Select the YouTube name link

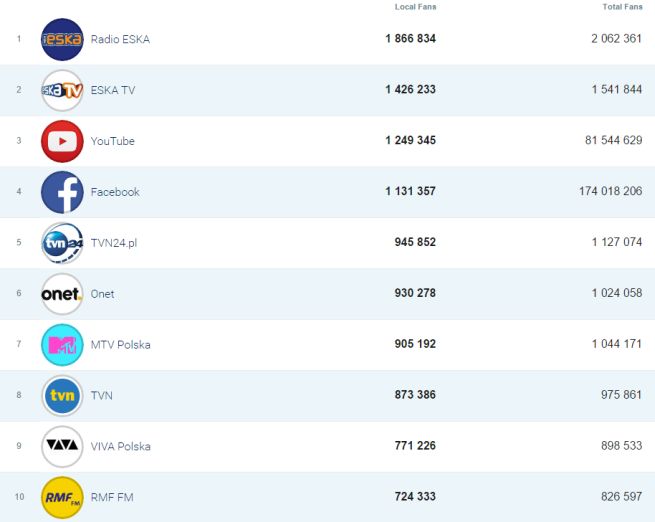click(112, 142)
